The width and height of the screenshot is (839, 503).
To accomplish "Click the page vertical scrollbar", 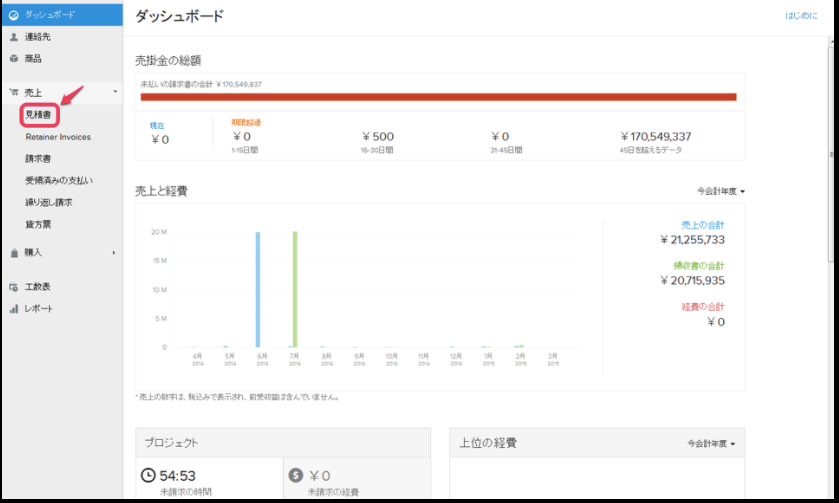I will 832,155.
